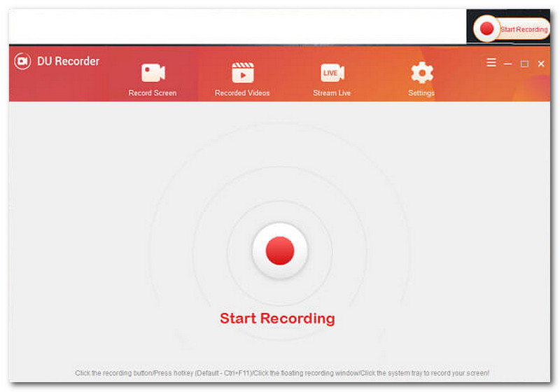Select the Recorded Videos tab label
This screenshot has height=392, width=560.
click(x=242, y=93)
